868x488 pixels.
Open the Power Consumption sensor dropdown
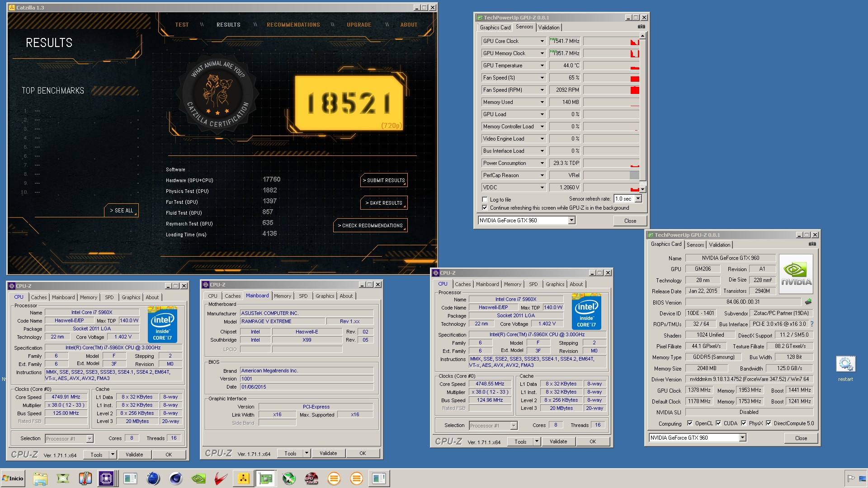542,163
